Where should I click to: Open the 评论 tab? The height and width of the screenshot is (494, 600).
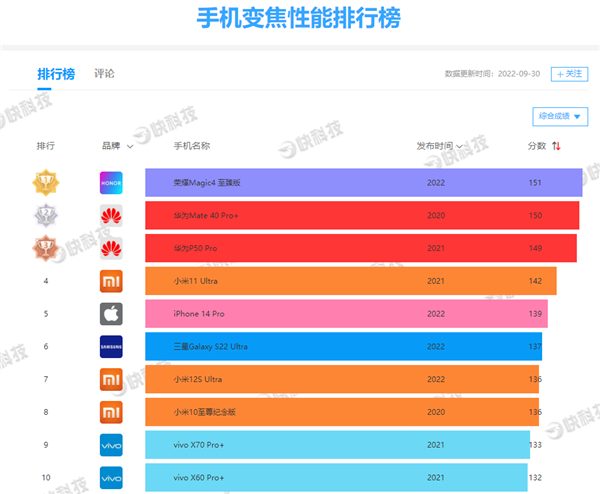pyautogui.click(x=104, y=73)
